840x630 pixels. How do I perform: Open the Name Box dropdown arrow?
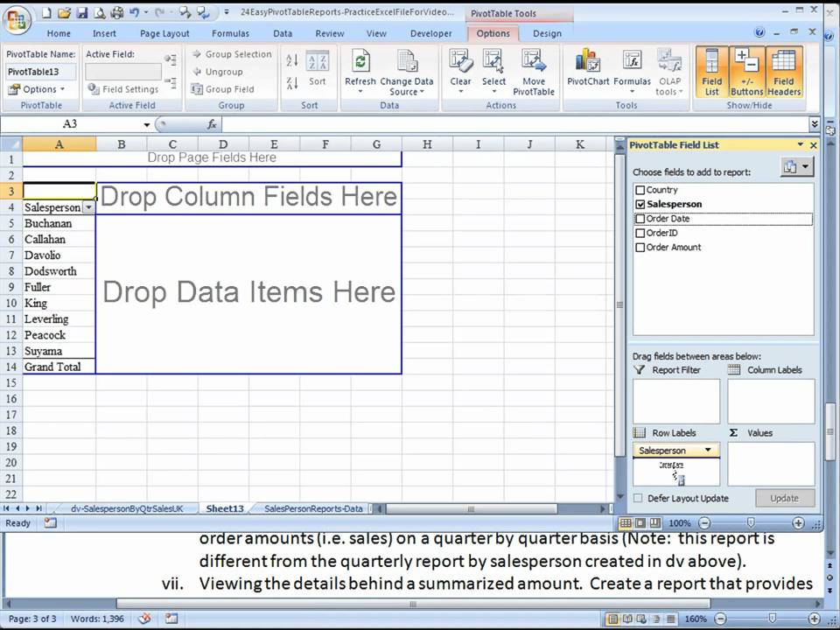coord(146,125)
